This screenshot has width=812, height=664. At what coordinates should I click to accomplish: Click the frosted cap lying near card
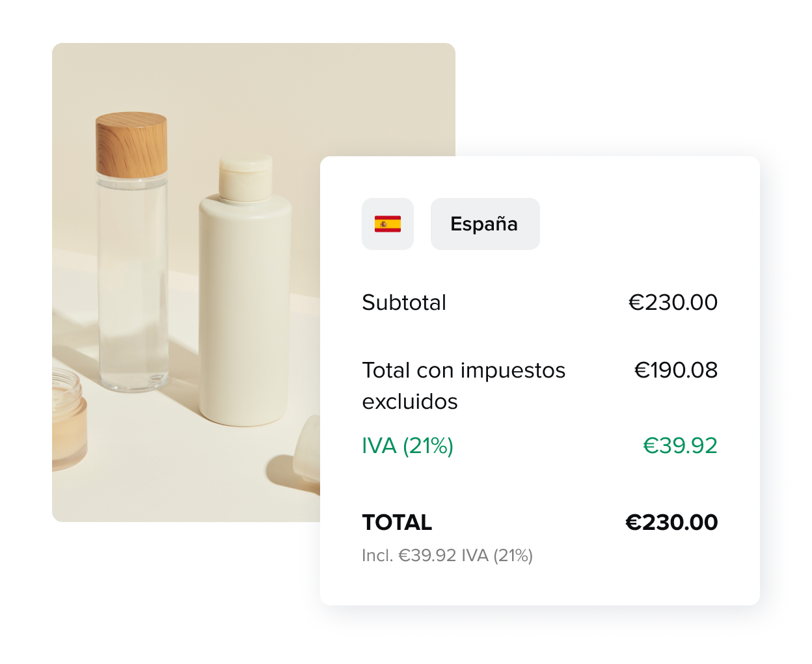pos(306,448)
